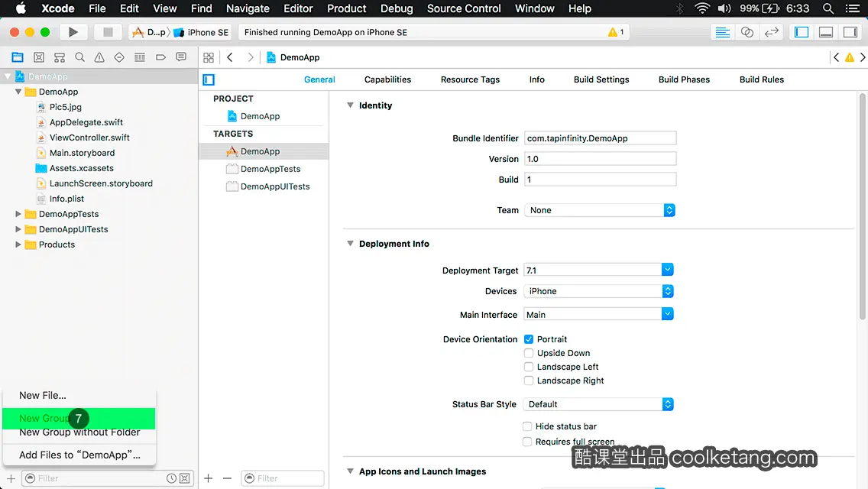This screenshot has width=868, height=489.
Task: Enable Upside Down orientation
Action: tap(529, 353)
